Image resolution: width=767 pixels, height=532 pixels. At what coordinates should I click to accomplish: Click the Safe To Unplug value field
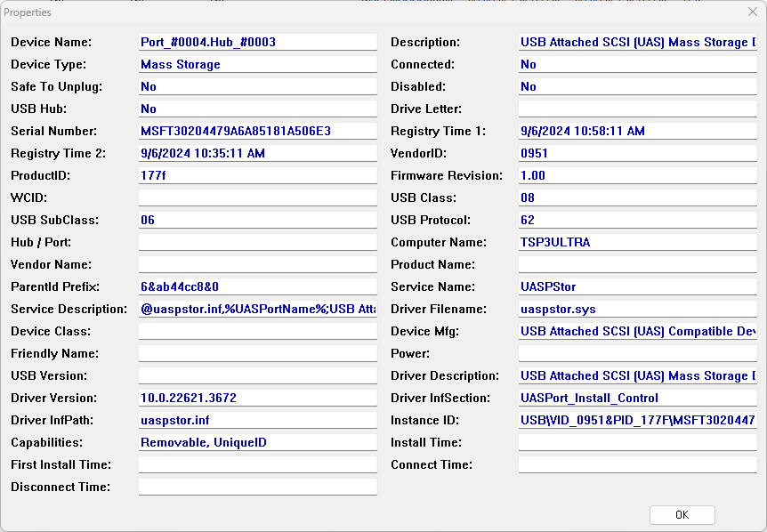258,86
